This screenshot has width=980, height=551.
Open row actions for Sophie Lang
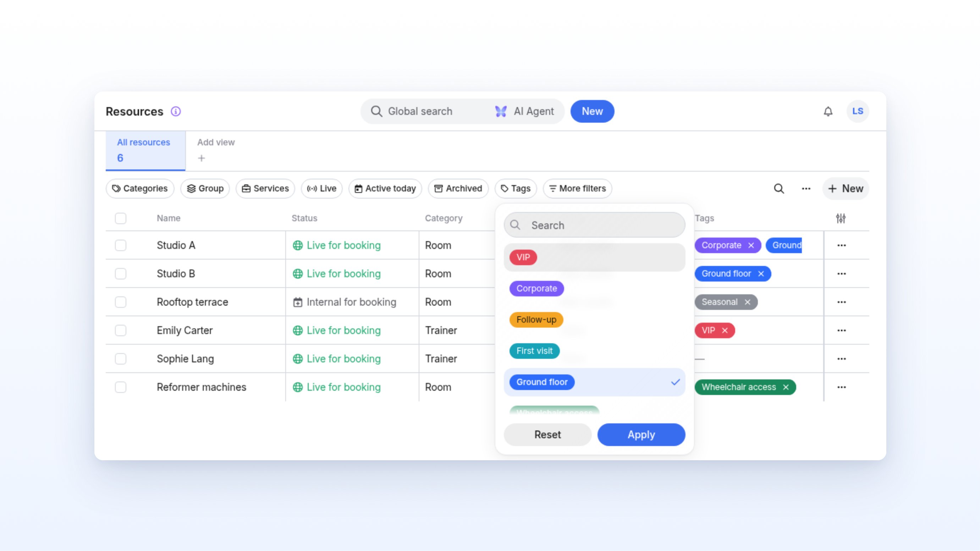point(842,358)
